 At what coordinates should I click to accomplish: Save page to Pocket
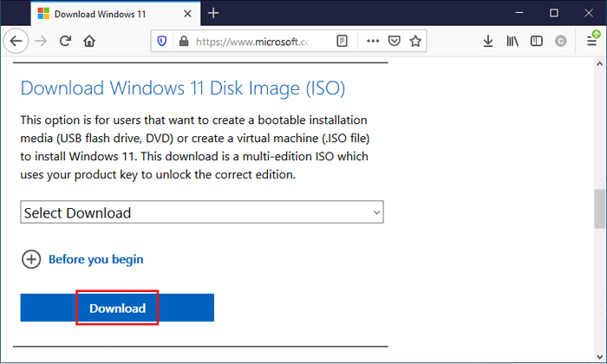[394, 41]
